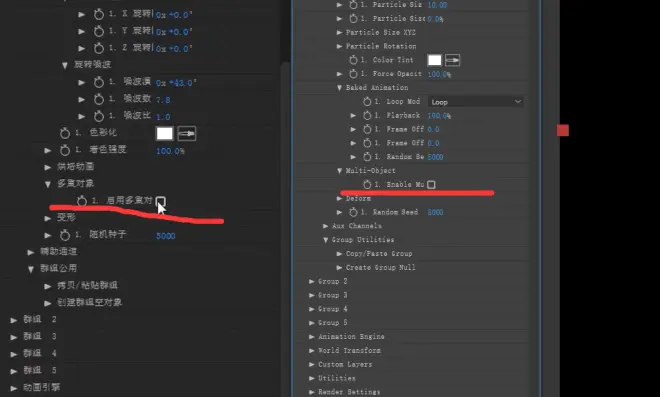Collapse the 群组公用 group

(x=31, y=269)
